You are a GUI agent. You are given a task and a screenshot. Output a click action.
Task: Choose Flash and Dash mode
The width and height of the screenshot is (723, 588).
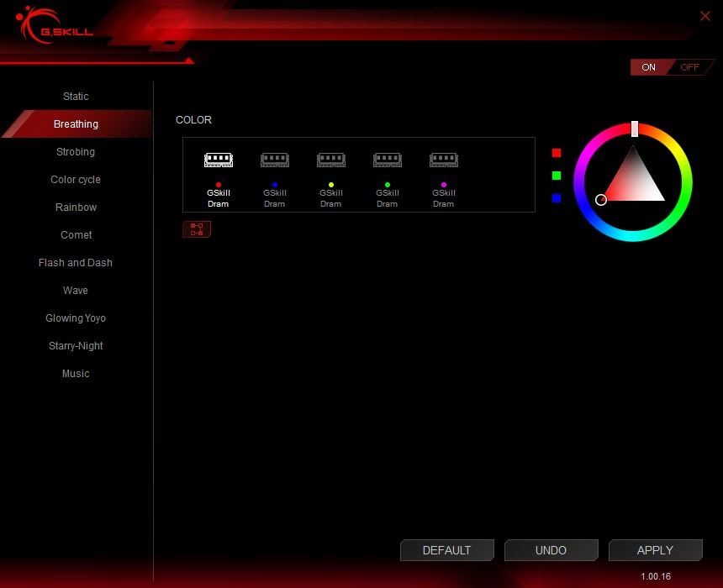[76, 262]
